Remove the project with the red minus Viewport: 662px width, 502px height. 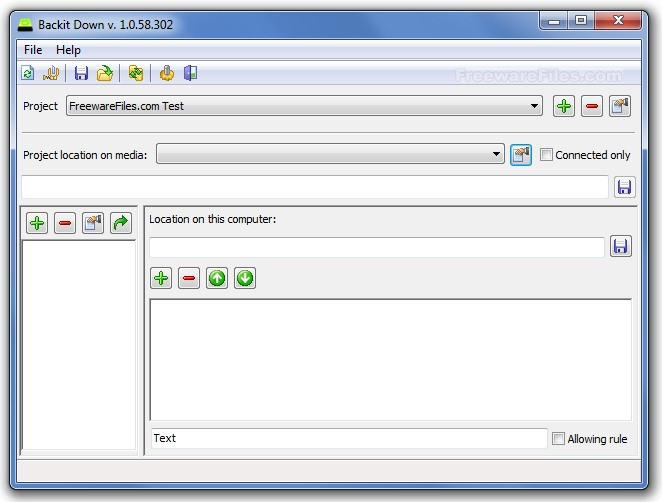(592, 106)
